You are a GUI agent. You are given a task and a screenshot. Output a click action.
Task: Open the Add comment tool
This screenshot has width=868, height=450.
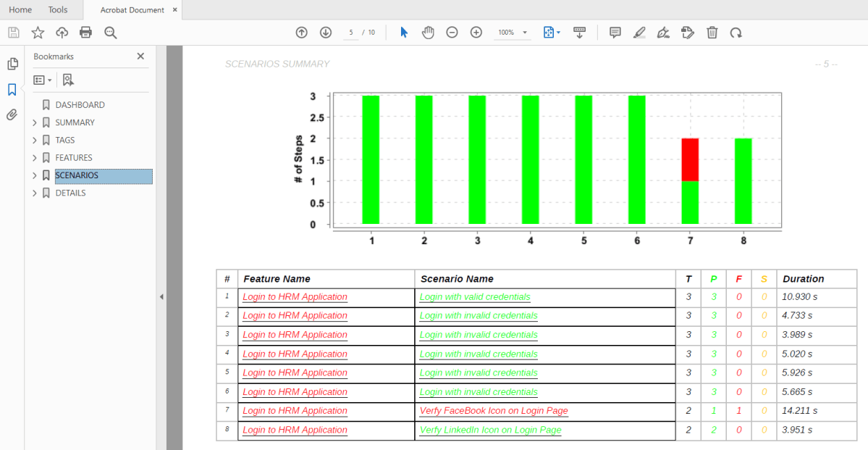[x=615, y=33]
